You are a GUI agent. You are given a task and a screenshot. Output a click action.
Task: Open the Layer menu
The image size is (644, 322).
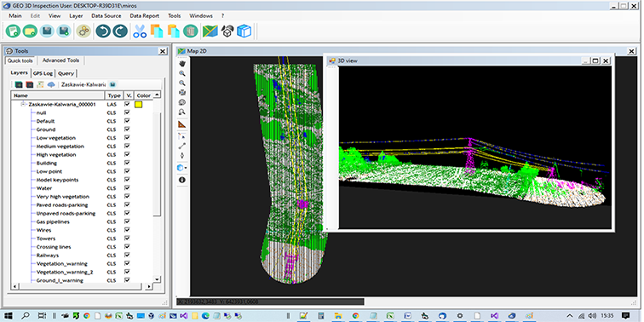76,15
